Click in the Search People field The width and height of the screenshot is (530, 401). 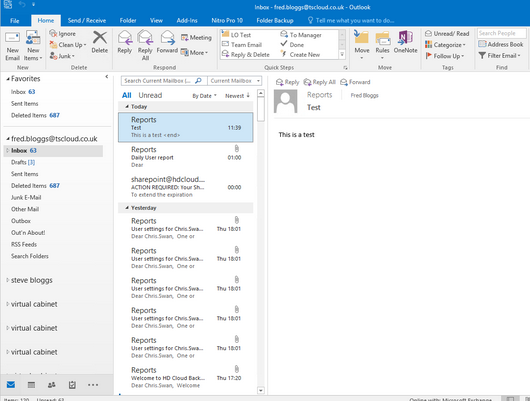(x=502, y=33)
